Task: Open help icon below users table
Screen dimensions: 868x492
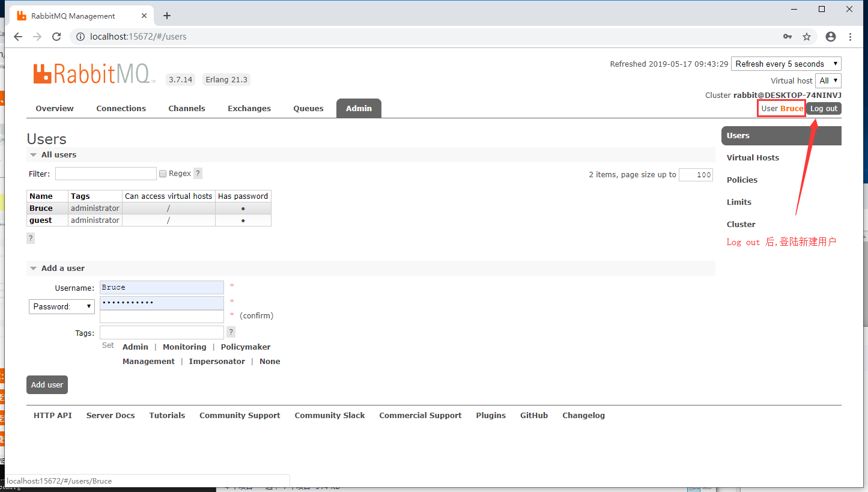Action: [31, 238]
